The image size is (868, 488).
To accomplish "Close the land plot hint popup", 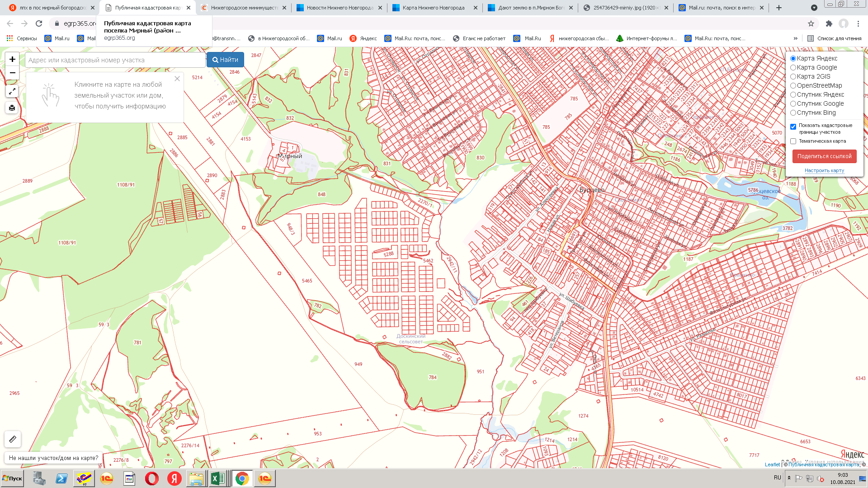I will (177, 79).
